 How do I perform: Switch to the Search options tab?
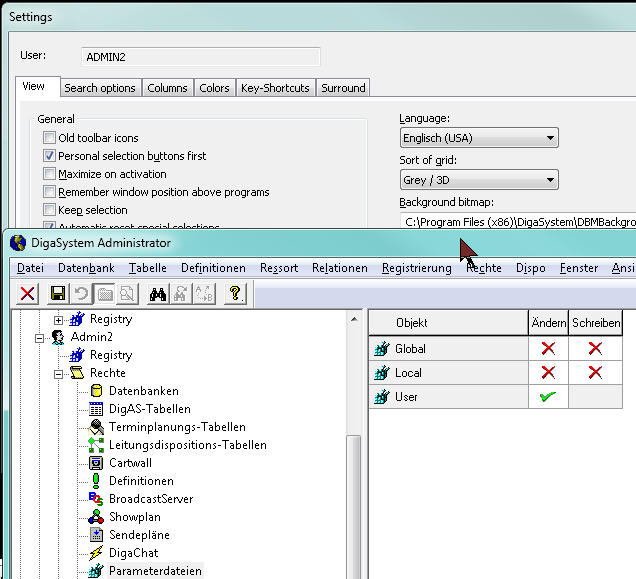(x=100, y=88)
